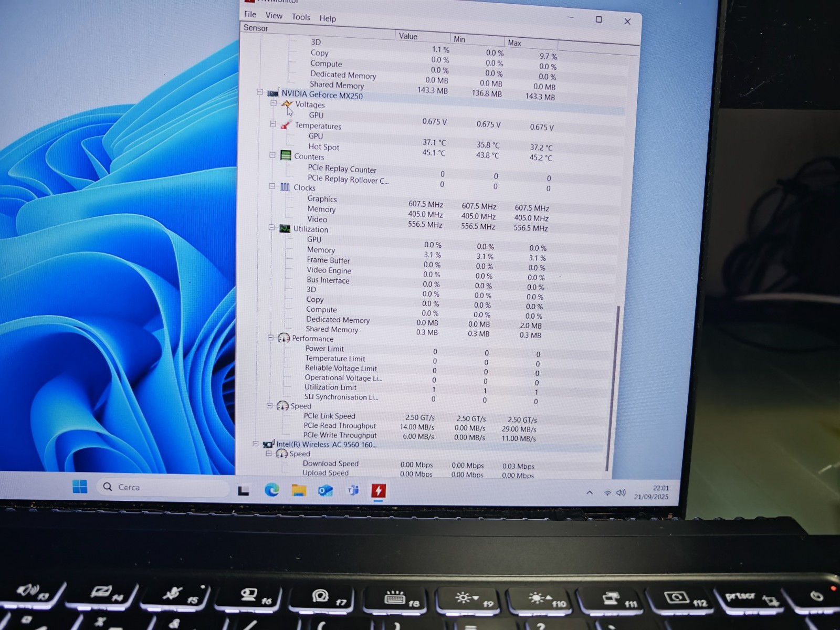
Task: Open the Help menu
Action: click(328, 18)
